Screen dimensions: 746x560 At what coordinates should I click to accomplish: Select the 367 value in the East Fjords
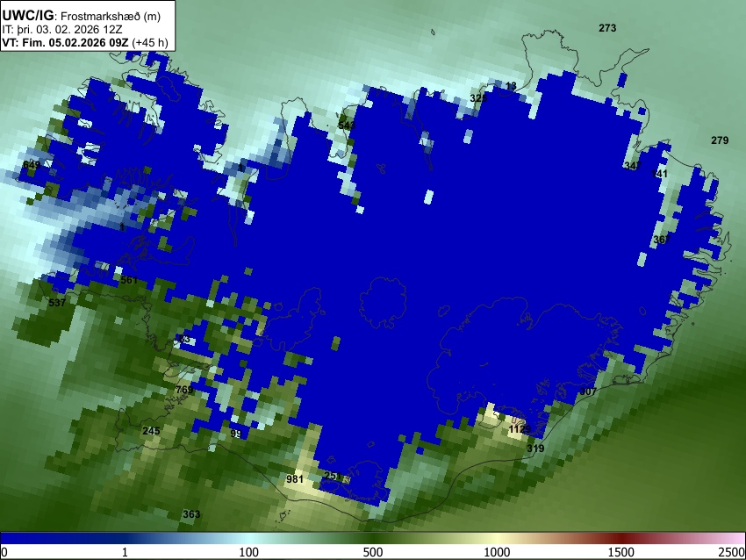click(x=662, y=240)
